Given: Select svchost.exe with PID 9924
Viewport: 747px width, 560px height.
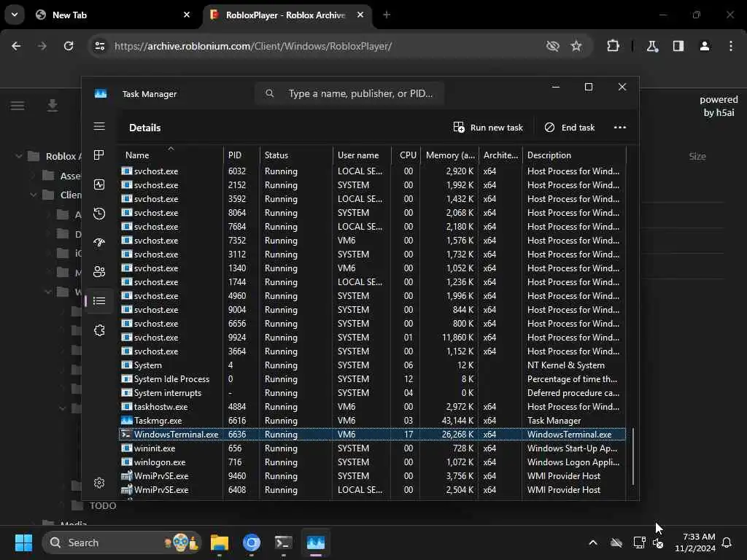Looking at the screenshot, I should pyautogui.click(x=372, y=337).
